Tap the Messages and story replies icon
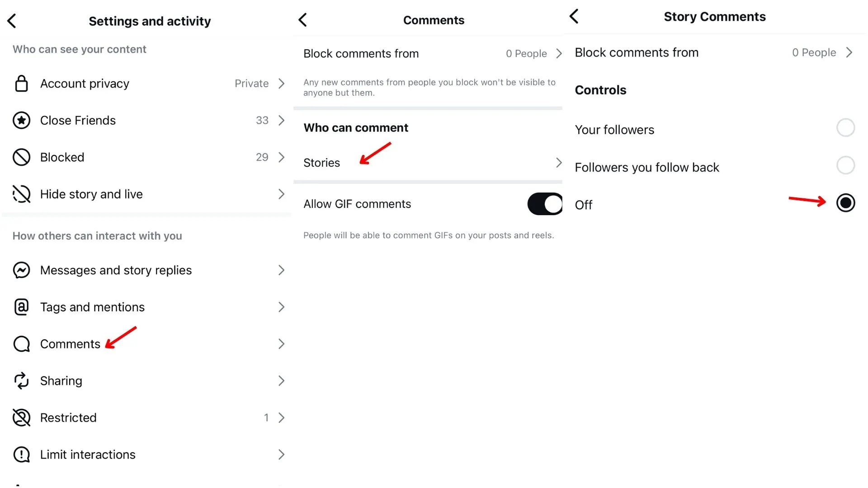The height and width of the screenshot is (488, 868). [x=21, y=270]
